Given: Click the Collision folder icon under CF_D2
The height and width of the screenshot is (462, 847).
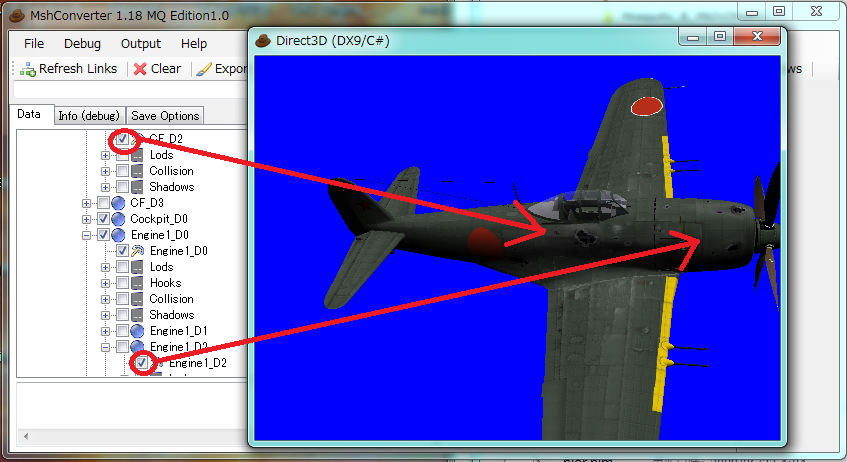Looking at the screenshot, I should (137, 171).
